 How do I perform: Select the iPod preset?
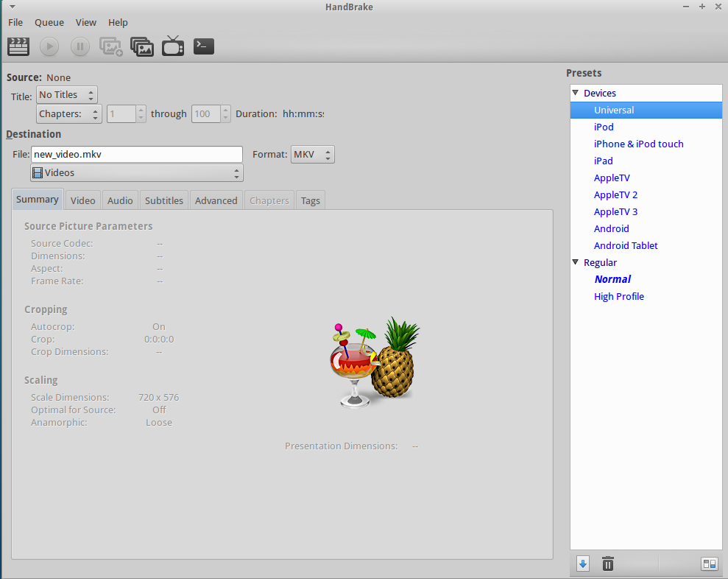pyautogui.click(x=646, y=127)
